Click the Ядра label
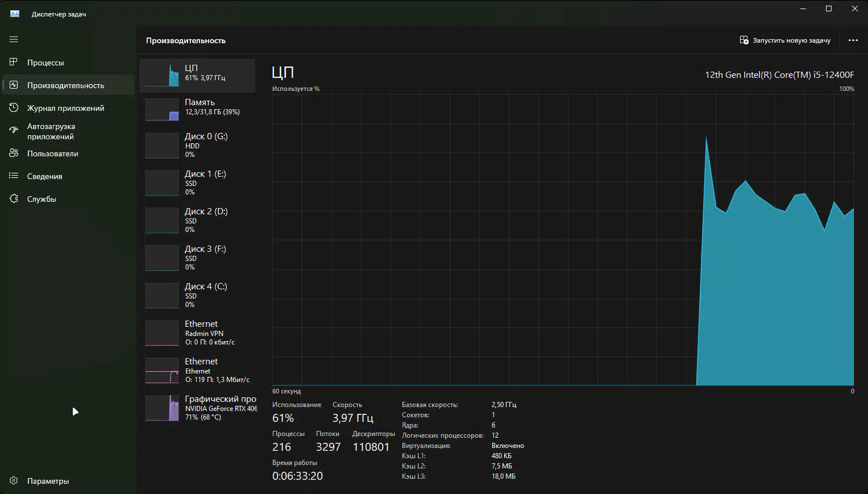This screenshot has height=494, width=868. point(410,425)
